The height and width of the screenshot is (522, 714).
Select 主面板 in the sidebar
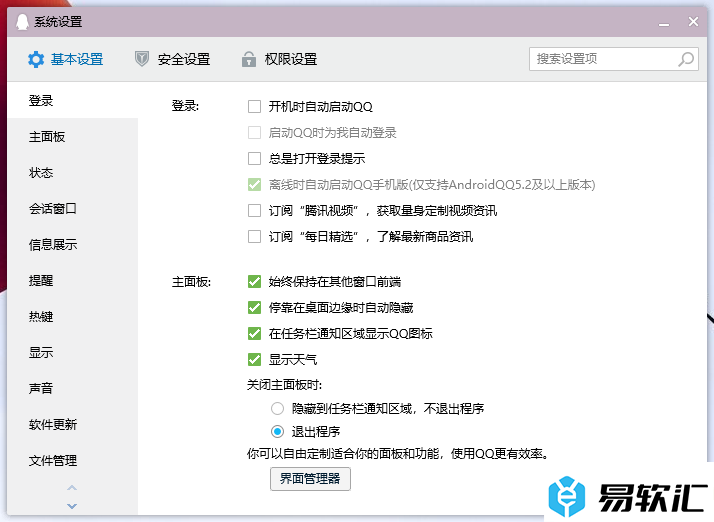73,137
